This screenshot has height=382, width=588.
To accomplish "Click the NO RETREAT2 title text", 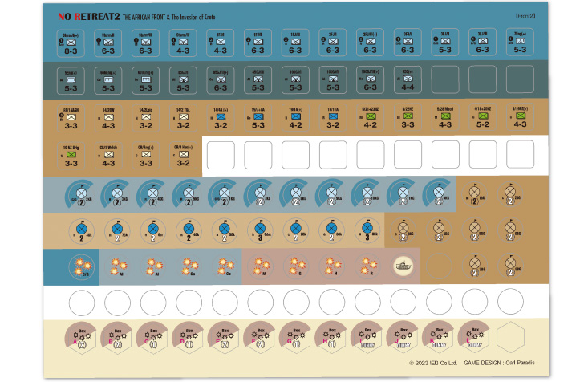I will [x=89, y=17].
